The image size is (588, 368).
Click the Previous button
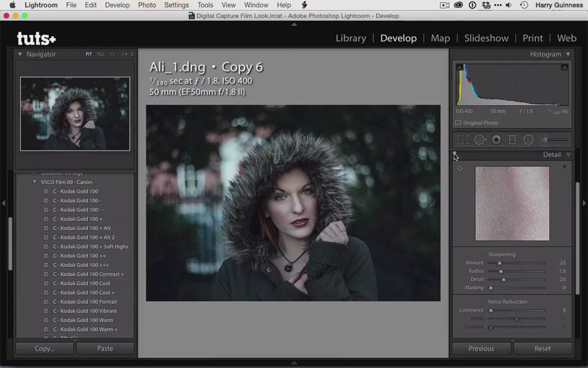[481, 349]
